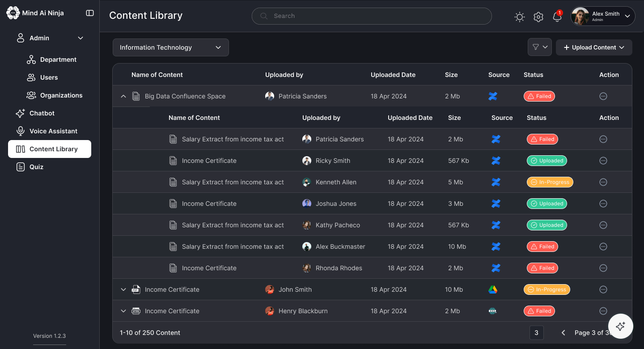Click Failed status in Henry Blackburn row
The width and height of the screenshot is (644, 349).
[539, 311]
